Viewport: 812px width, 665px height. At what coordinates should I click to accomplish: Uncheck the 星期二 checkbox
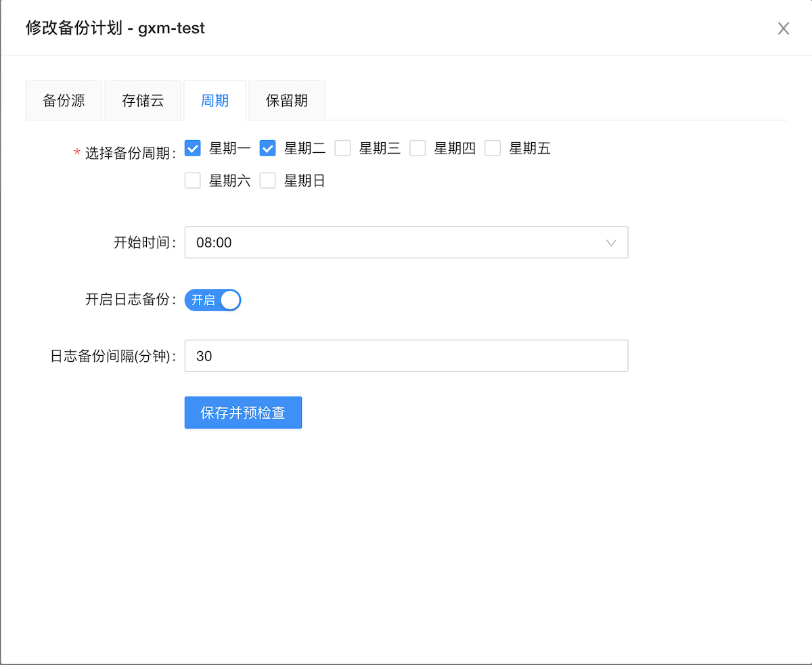click(x=267, y=148)
